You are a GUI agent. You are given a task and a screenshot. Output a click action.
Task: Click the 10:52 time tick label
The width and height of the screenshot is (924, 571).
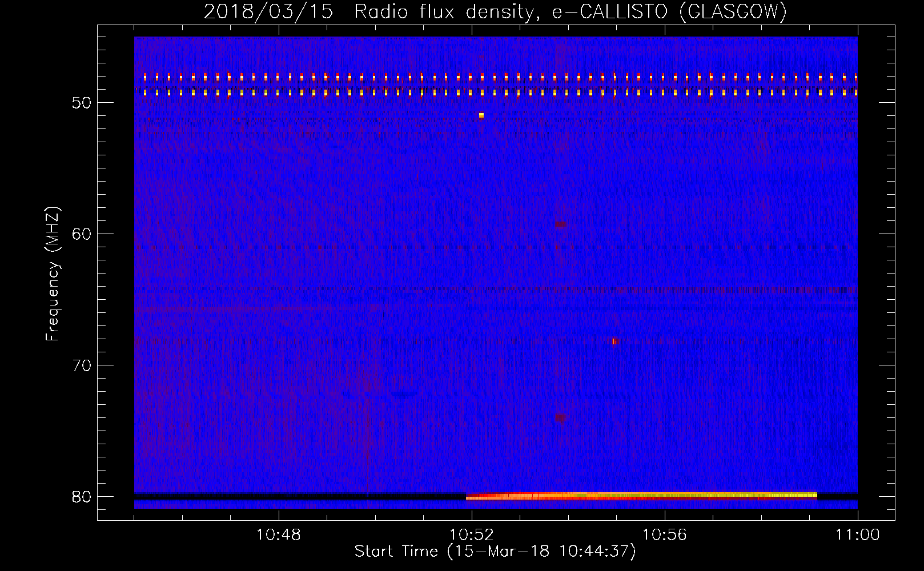tap(472, 534)
